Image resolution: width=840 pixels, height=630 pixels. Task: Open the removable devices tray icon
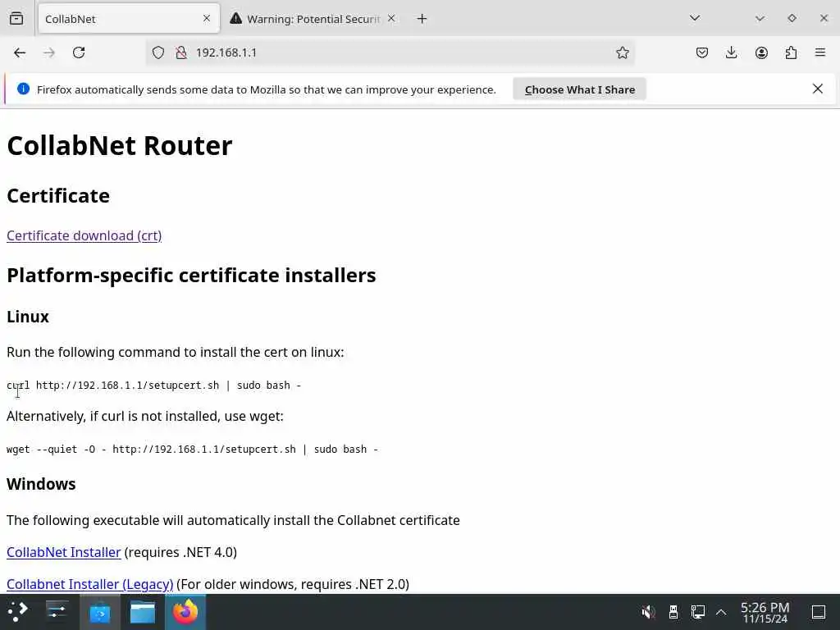673,612
